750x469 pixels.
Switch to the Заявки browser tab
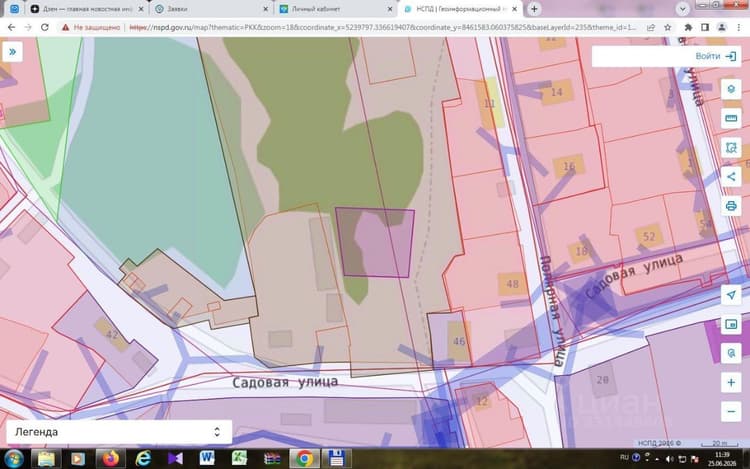click(211, 9)
